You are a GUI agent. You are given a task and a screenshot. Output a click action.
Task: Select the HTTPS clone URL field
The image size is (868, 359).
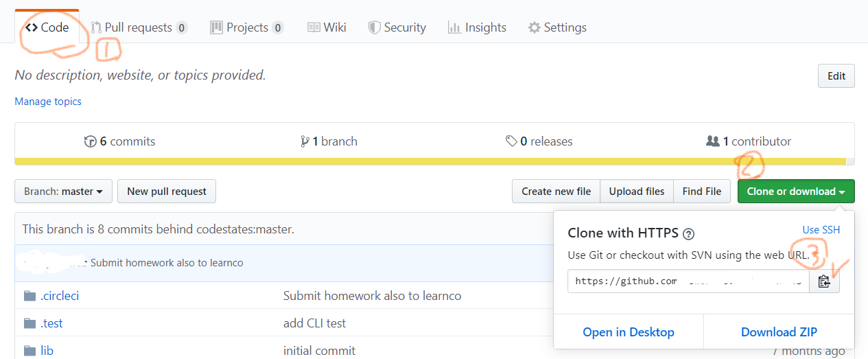point(688,281)
